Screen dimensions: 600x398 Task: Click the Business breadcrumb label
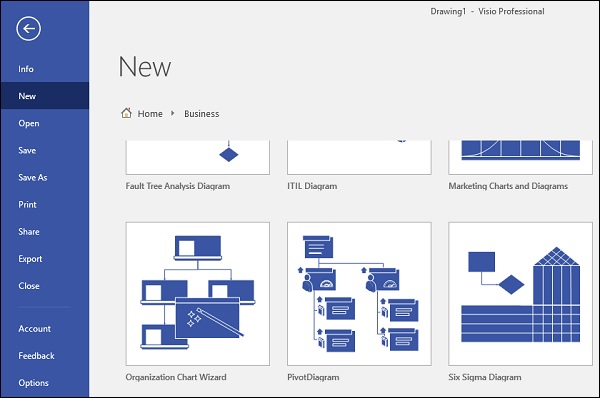pos(202,114)
